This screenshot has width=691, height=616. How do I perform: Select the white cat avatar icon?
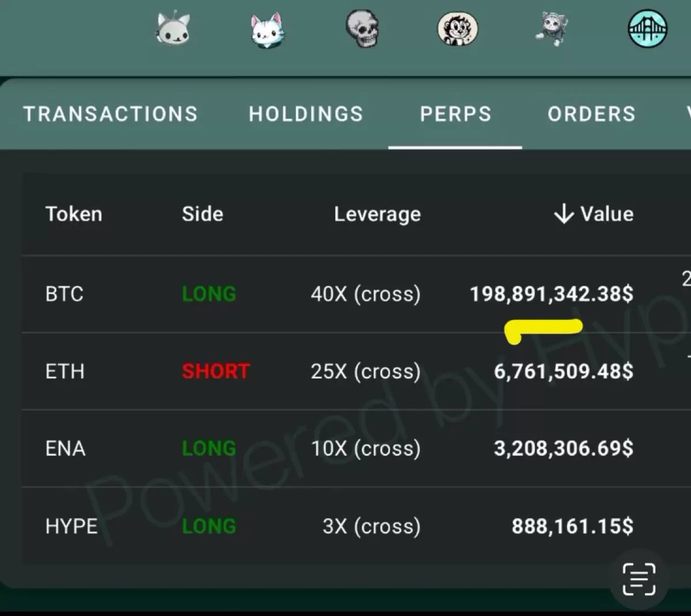click(268, 29)
